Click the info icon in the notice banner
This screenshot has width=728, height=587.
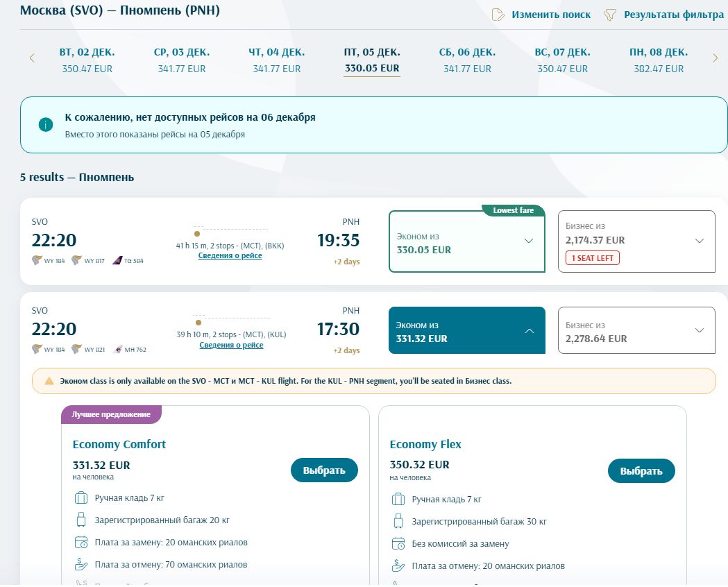[46, 124]
